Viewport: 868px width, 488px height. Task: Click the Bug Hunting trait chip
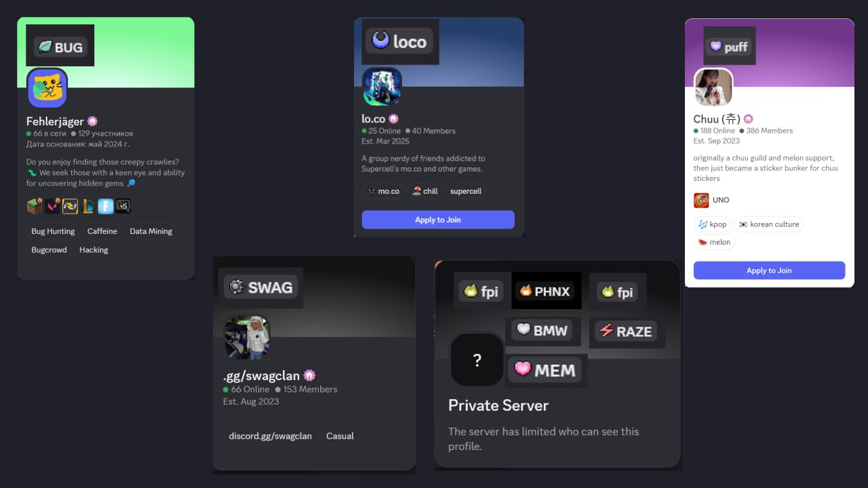pos(53,231)
